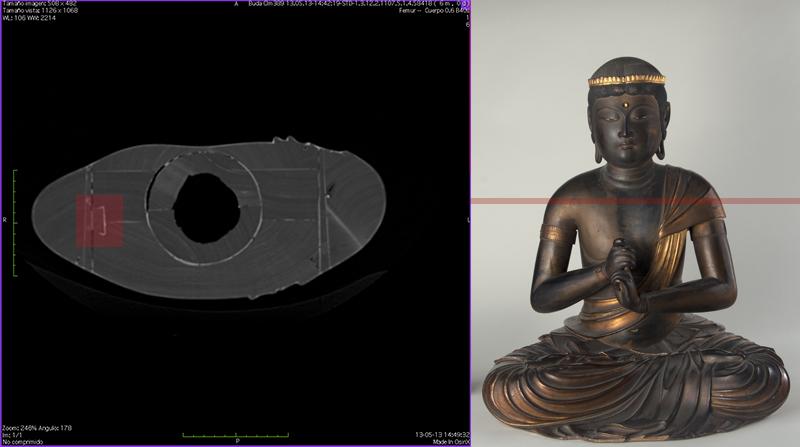Image resolution: width=800 pixels, height=447 pixels.
Task: Click the 'R' orientation marker on left edge
Action: click(x=5, y=218)
